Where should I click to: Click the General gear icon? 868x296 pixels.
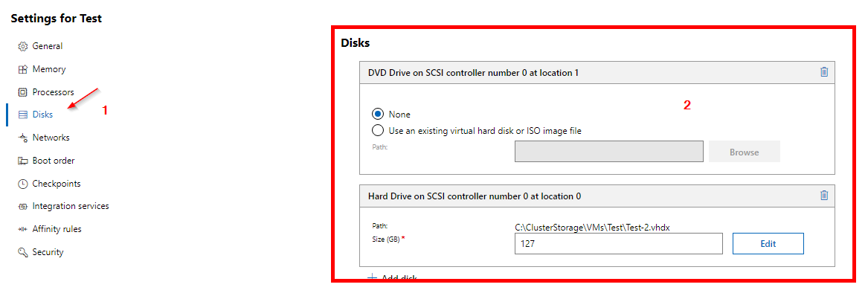(x=23, y=46)
